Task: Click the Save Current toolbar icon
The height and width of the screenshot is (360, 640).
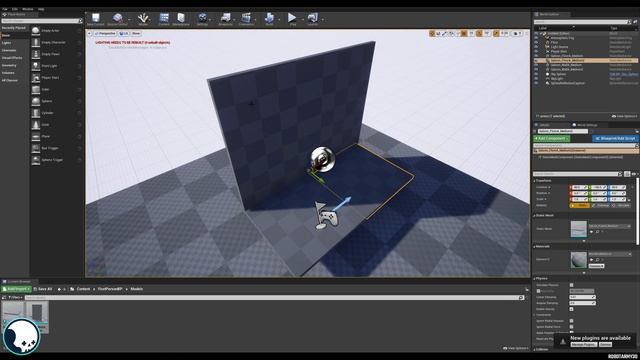Action: pos(96,18)
